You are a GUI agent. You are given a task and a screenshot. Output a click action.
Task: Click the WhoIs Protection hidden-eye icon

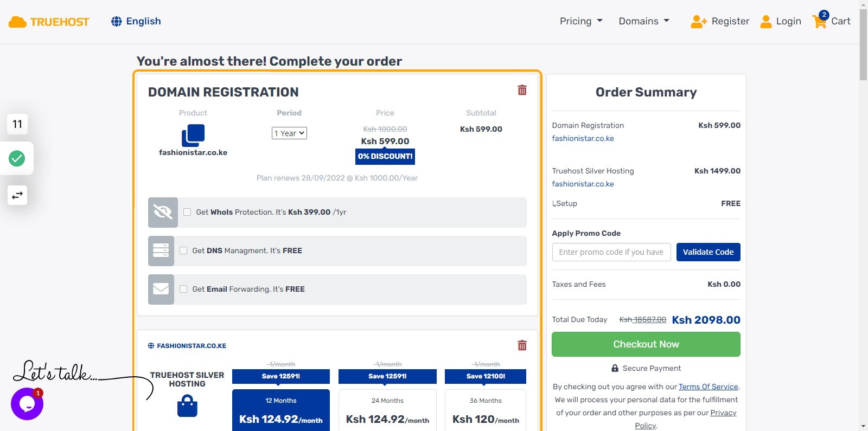pos(163,212)
